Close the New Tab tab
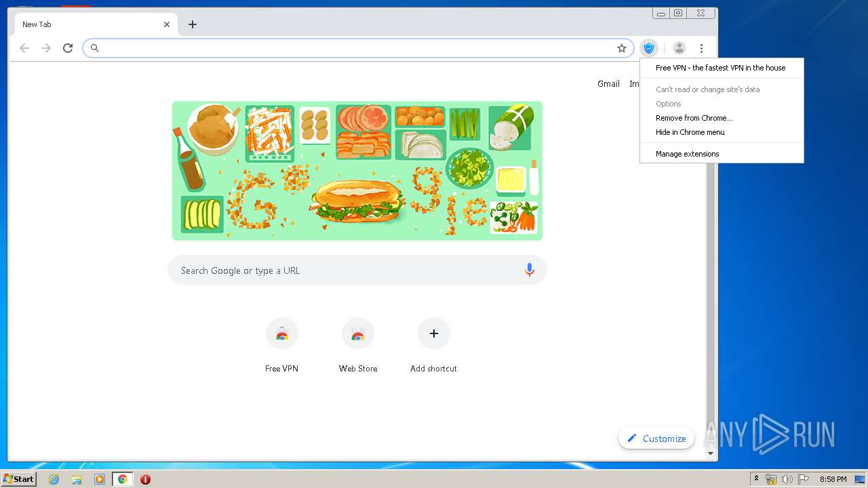This screenshot has height=488, width=868. tap(167, 24)
